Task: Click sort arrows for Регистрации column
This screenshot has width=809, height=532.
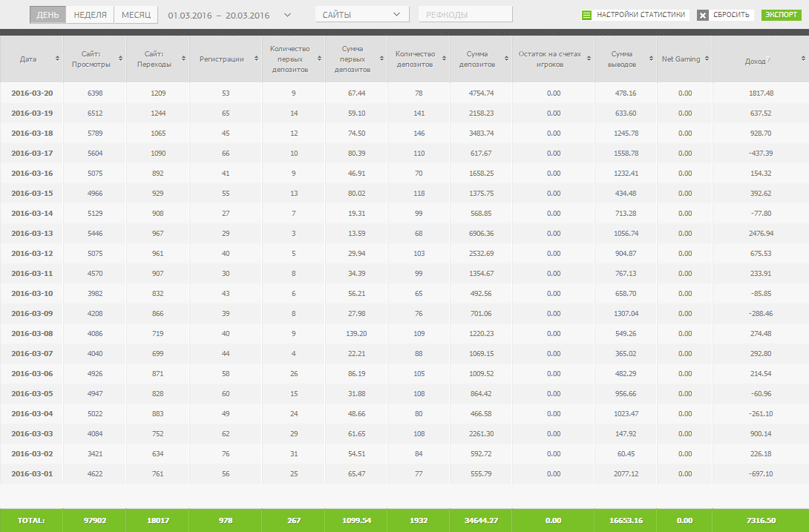Action: [x=256, y=59]
